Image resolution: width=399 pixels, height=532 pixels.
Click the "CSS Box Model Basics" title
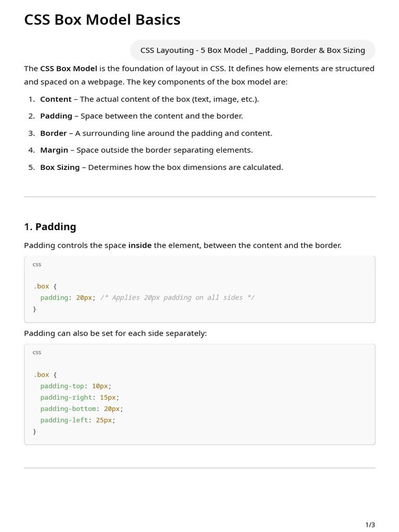point(102,20)
